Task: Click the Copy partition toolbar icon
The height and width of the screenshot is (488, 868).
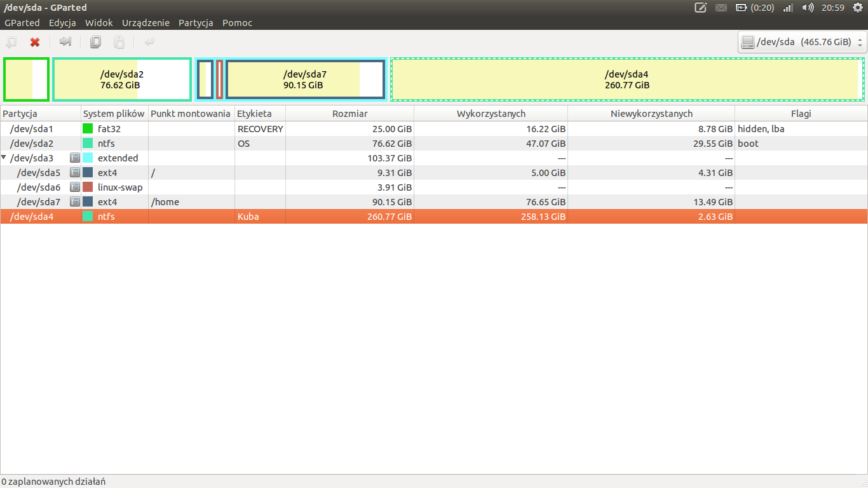Action: pos(95,43)
